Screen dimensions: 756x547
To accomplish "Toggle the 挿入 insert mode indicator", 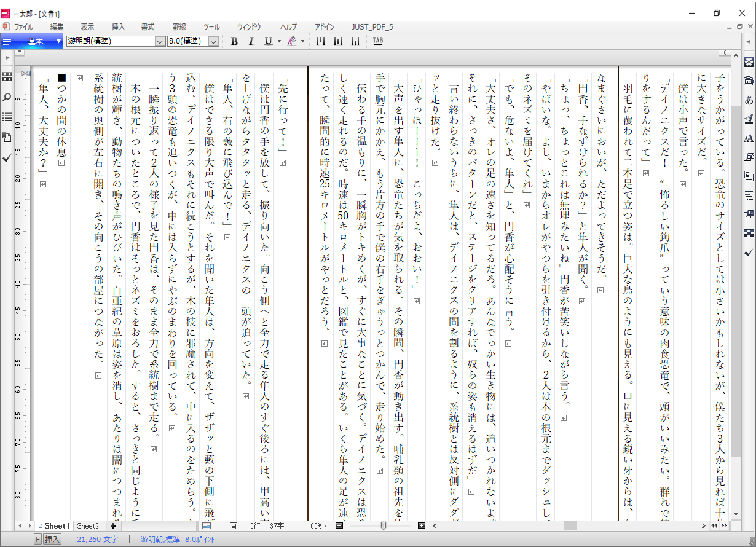I will click(x=52, y=539).
